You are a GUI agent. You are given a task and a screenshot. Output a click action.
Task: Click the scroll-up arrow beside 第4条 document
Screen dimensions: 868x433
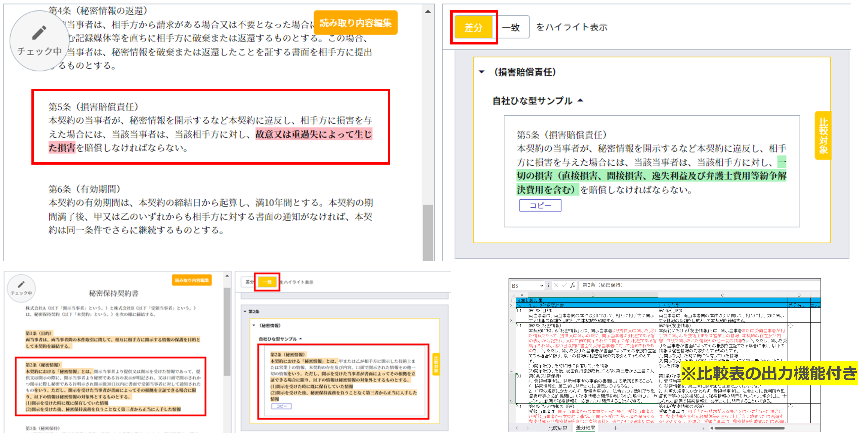click(428, 11)
